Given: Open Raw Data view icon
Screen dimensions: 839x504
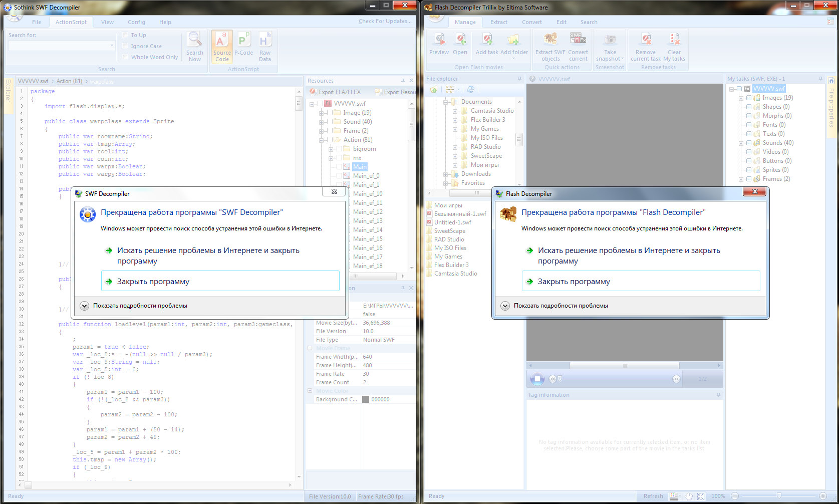Looking at the screenshot, I should (265, 40).
